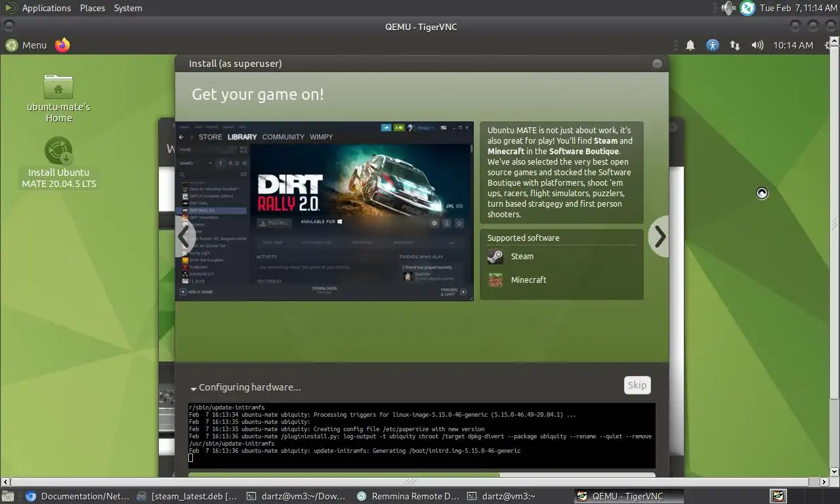Switch to dartz@vm3:~ terminal in taskbar
840x504 pixels.
coord(517,496)
